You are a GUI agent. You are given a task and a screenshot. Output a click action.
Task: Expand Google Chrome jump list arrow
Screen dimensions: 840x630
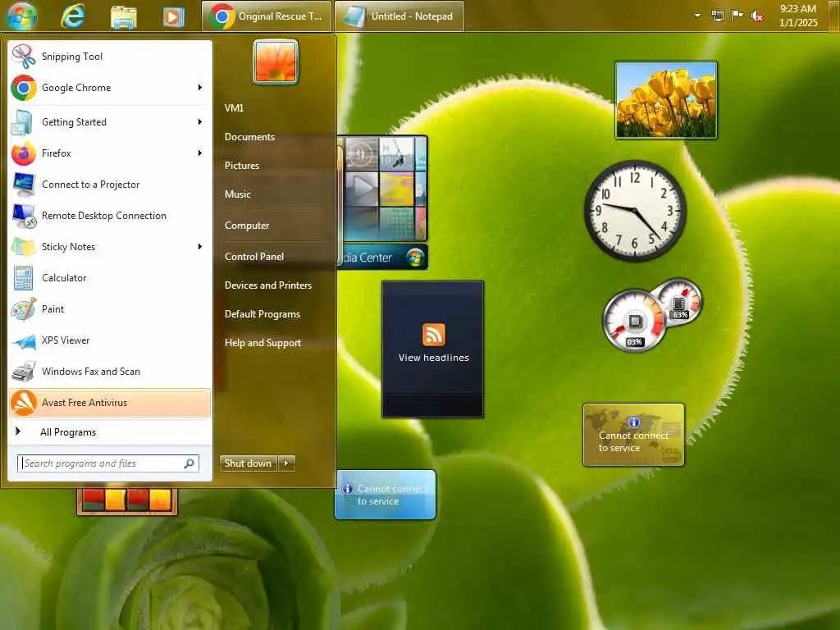coord(200,87)
